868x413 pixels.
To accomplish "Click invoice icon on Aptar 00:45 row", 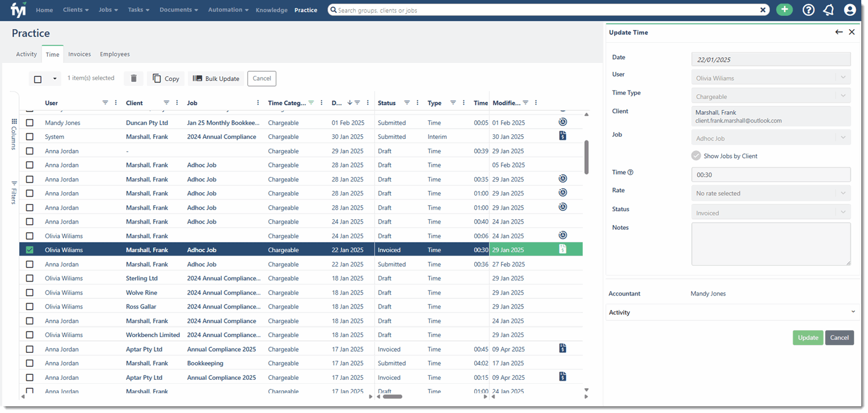I will click(563, 348).
